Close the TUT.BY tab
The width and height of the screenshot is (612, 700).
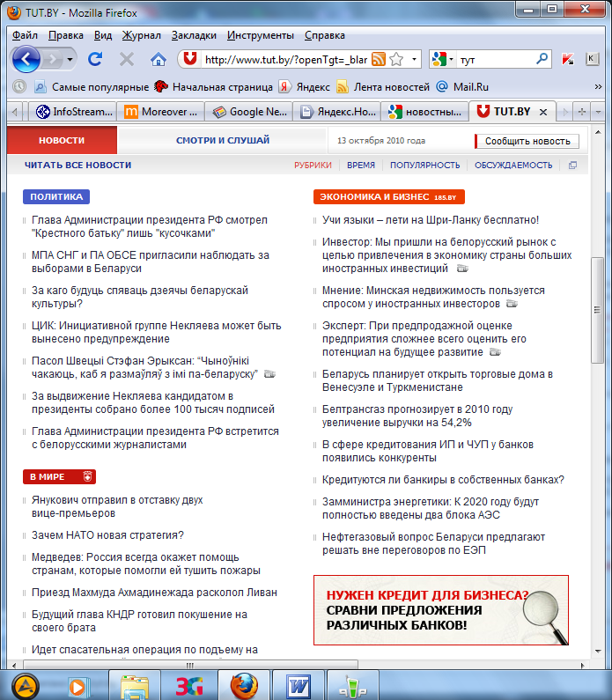click(543, 112)
